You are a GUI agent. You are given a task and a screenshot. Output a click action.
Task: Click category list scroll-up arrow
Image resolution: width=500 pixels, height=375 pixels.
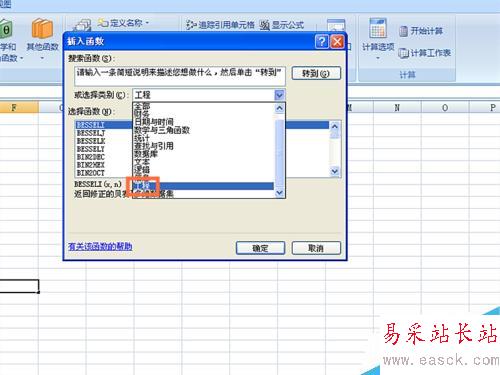[279, 108]
